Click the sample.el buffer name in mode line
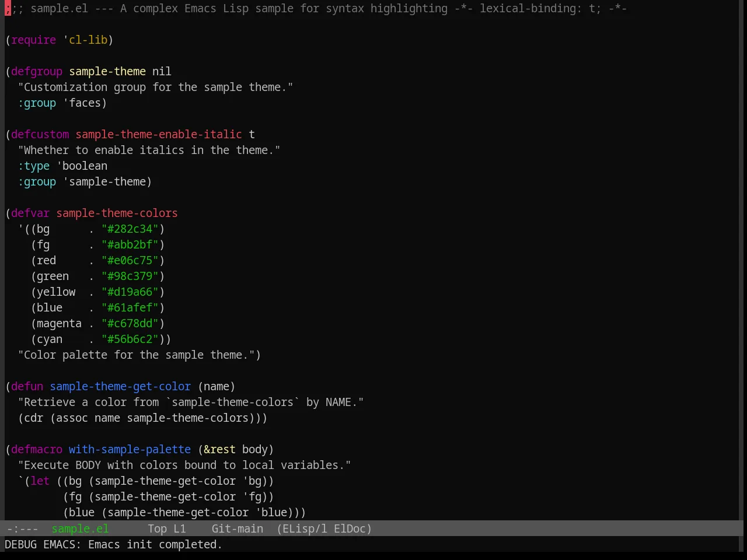 (x=80, y=528)
